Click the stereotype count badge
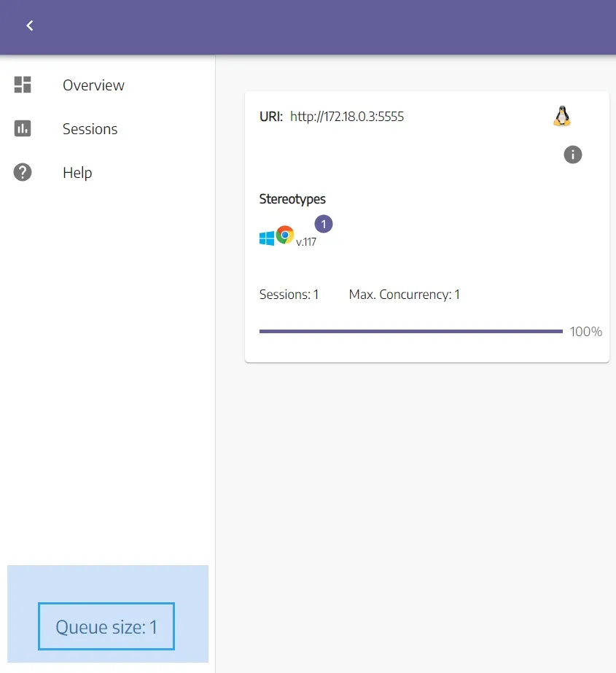Viewport: 616px width, 673px height. pos(323,223)
